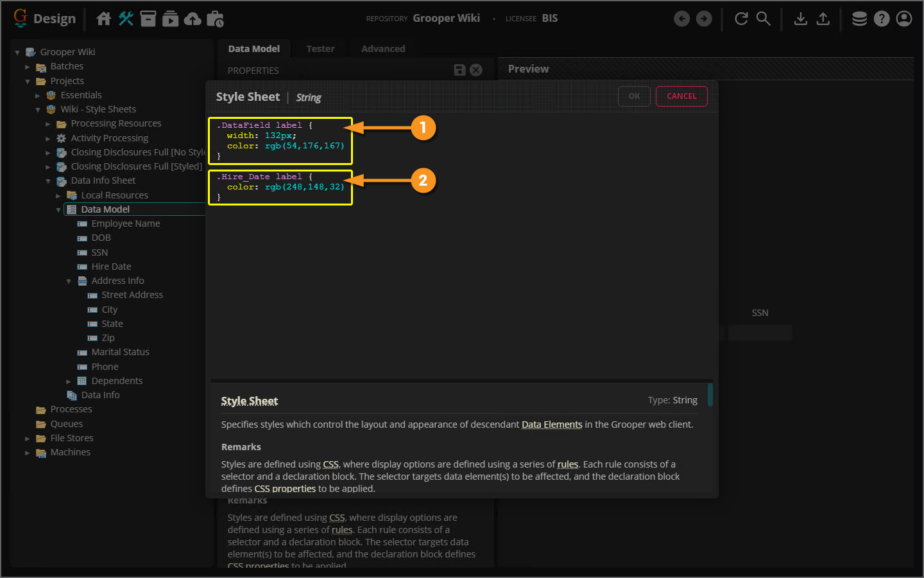Screen dimensions: 924x578
Task: Discard property changes with the X icon
Action: coord(476,70)
